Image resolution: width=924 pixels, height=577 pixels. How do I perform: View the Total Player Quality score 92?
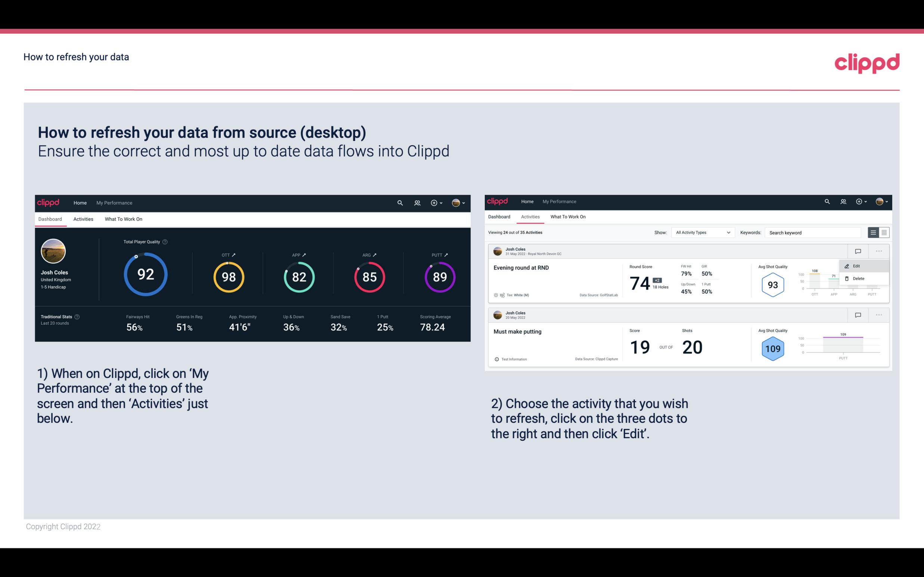[x=145, y=275]
